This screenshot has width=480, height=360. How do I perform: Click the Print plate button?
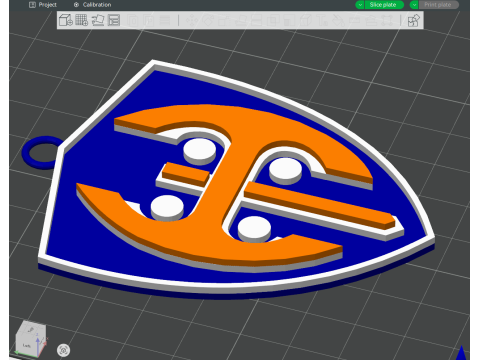coord(438,5)
